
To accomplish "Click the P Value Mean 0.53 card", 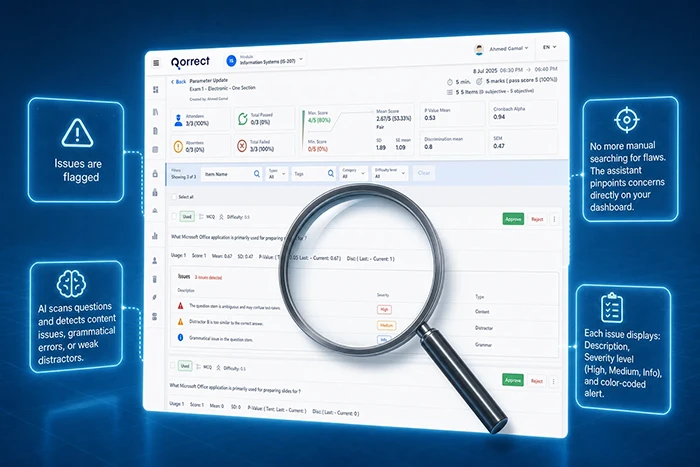I will [x=452, y=114].
